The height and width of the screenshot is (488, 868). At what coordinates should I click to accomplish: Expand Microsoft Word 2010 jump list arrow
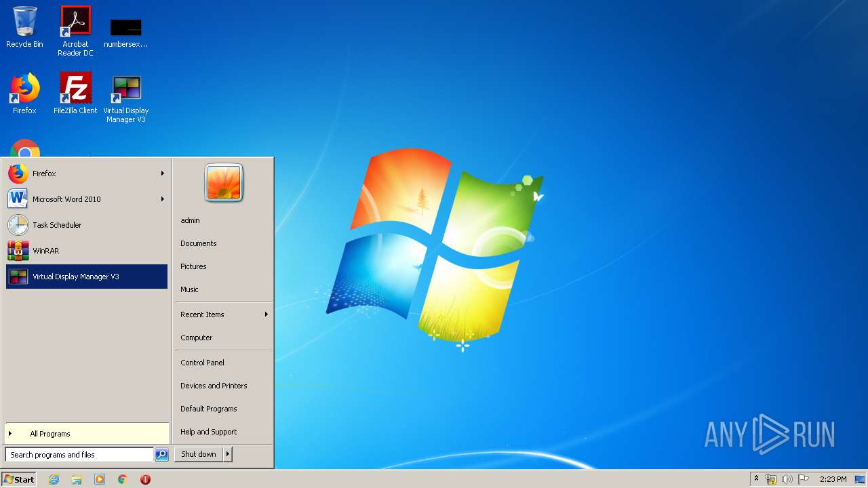pos(162,199)
